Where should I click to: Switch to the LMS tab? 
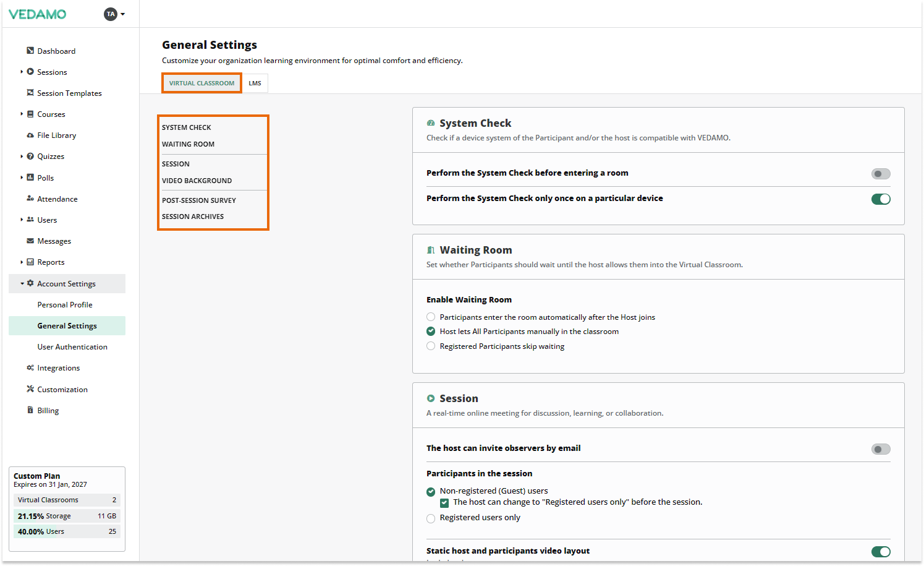(x=255, y=82)
